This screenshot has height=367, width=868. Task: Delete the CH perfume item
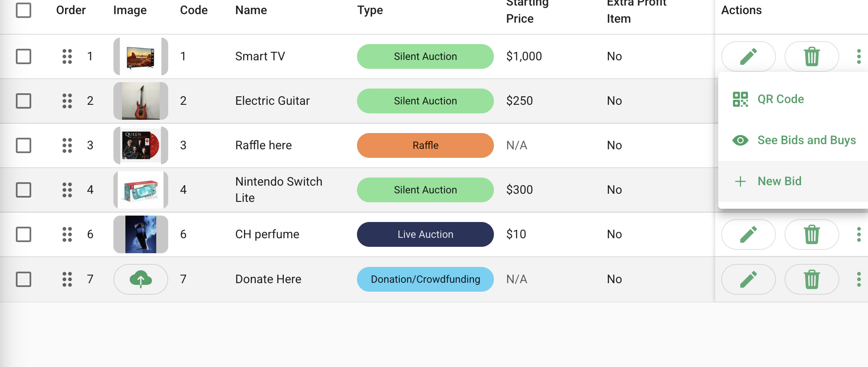coord(812,234)
